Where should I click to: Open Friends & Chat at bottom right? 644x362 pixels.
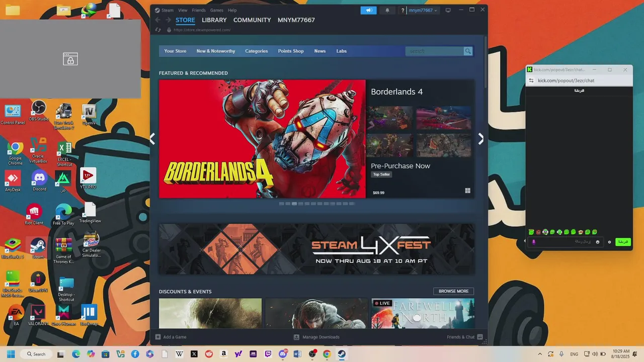click(465, 337)
